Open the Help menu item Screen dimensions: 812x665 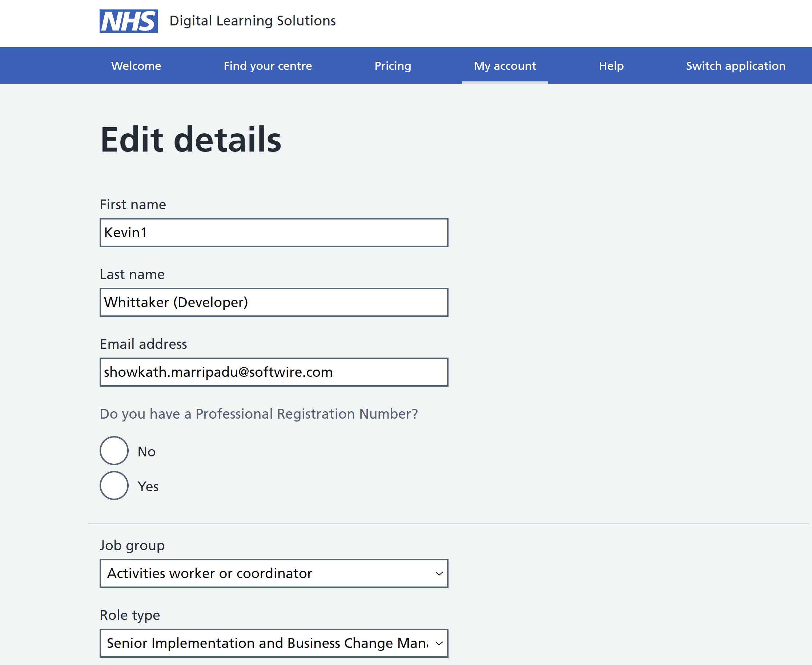tap(611, 66)
